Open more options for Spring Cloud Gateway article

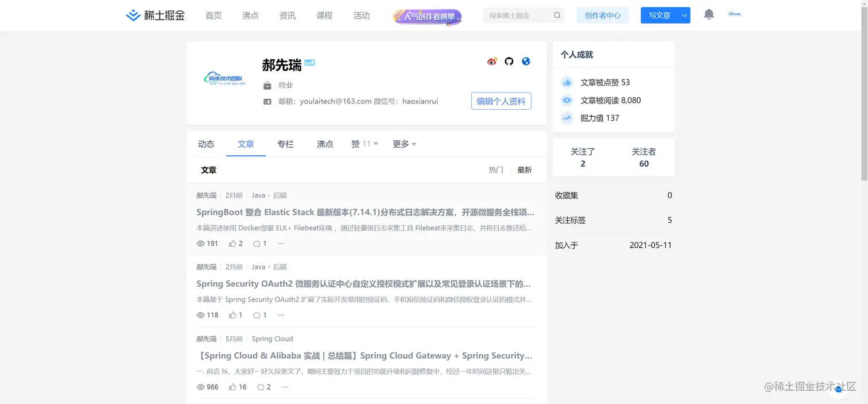(x=285, y=387)
